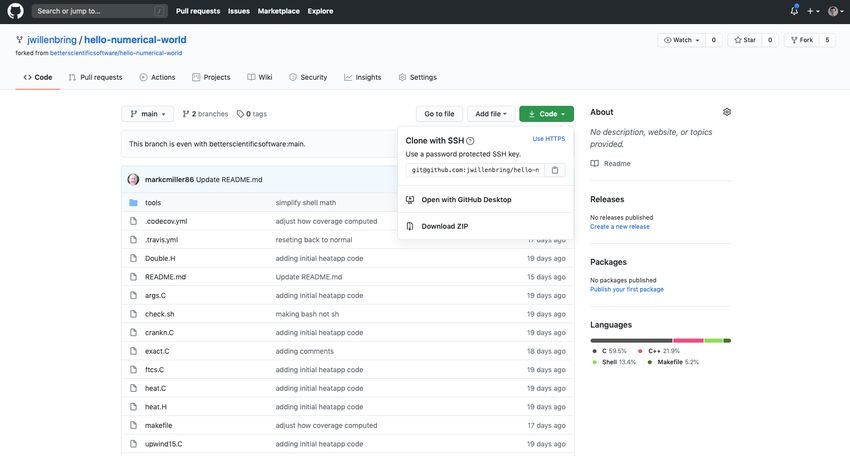Open the main branch selector
The image size is (850, 456).
[x=147, y=114]
